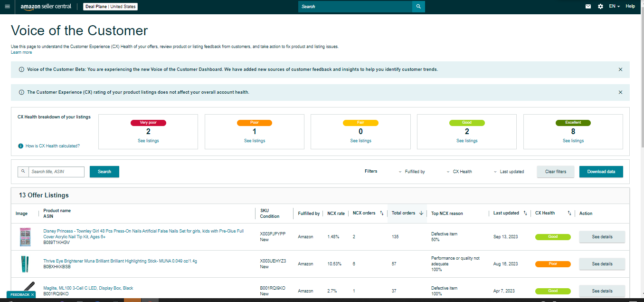The image size is (644, 302).
Task: Click the Clear filters button
Action: point(556,172)
